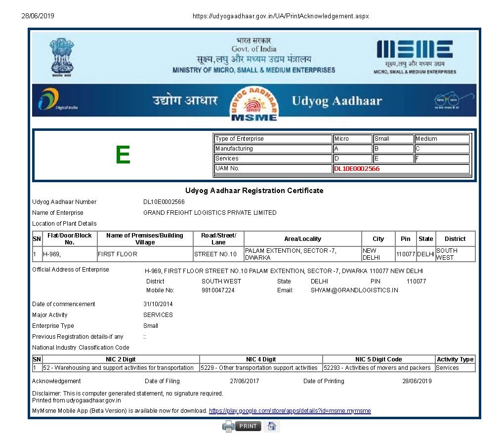The image size is (504, 437).
Task: Click the page URL in the header
Action: (x=280, y=16)
